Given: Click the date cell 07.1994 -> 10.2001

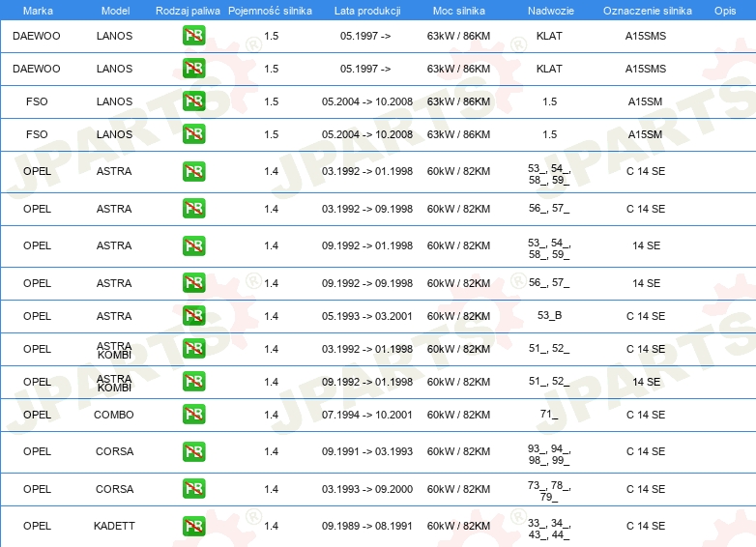Looking at the screenshot, I should [x=367, y=415].
